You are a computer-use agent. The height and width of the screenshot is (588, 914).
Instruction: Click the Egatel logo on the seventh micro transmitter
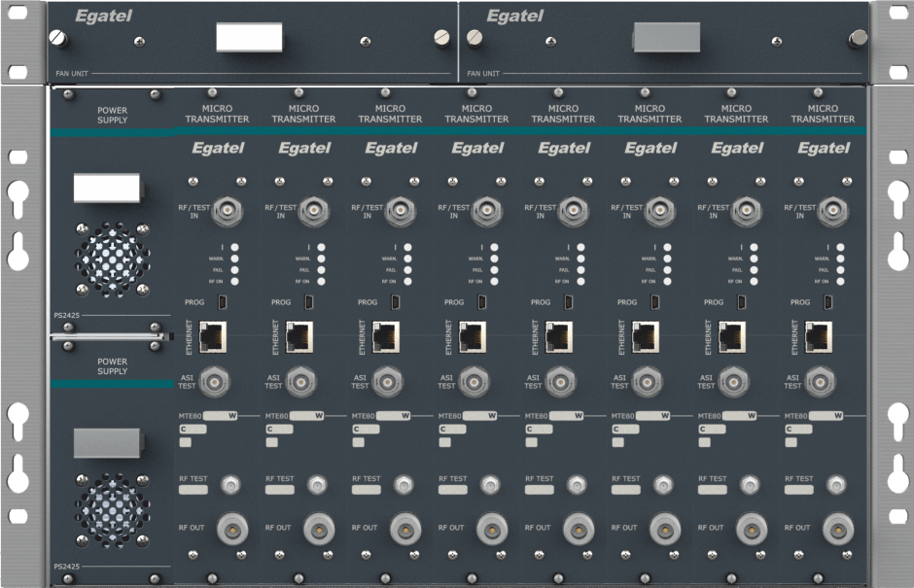pos(737,148)
